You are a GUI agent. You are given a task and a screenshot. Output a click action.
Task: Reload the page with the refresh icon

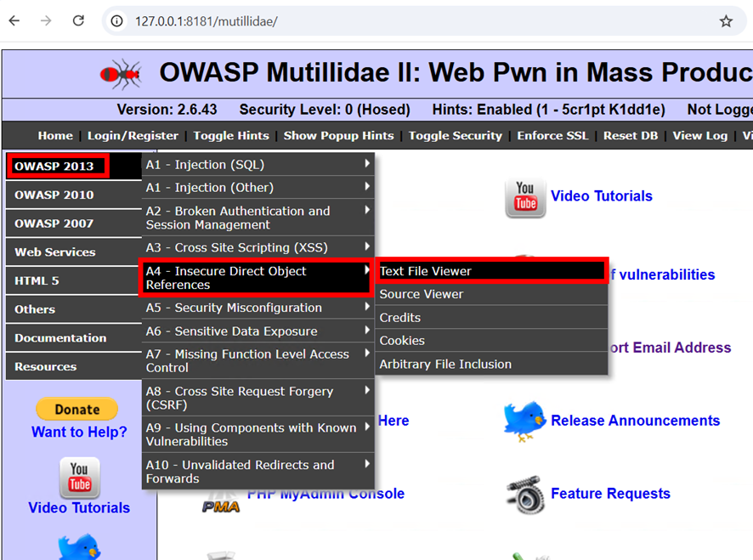click(78, 20)
